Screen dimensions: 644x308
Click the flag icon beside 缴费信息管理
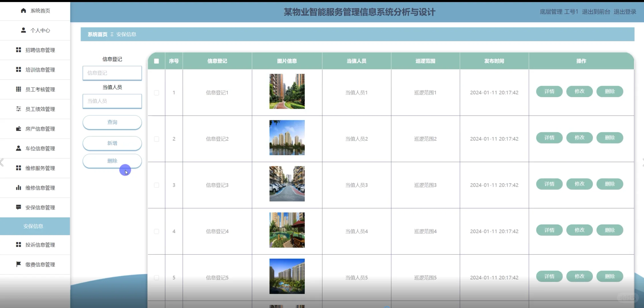(x=19, y=264)
